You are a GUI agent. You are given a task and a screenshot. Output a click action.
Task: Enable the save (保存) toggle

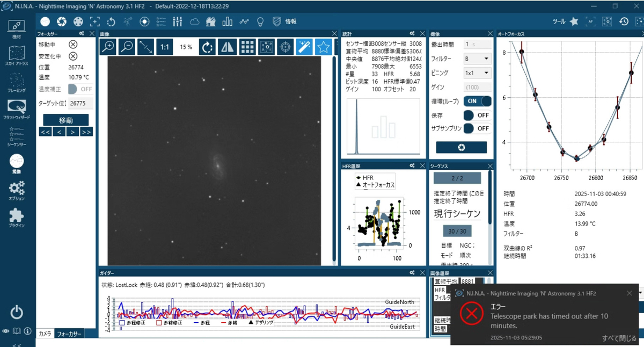coord(478,115)
